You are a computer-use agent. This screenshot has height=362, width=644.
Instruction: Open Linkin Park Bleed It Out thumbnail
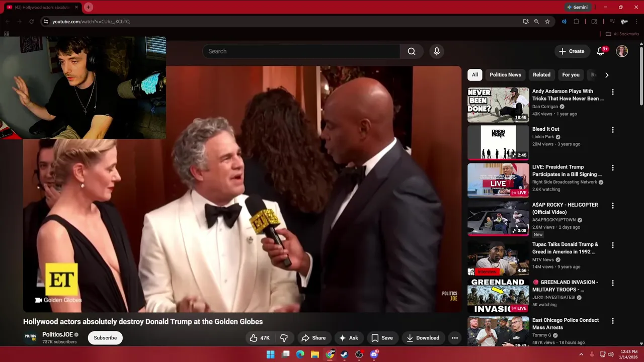(498, 143)
